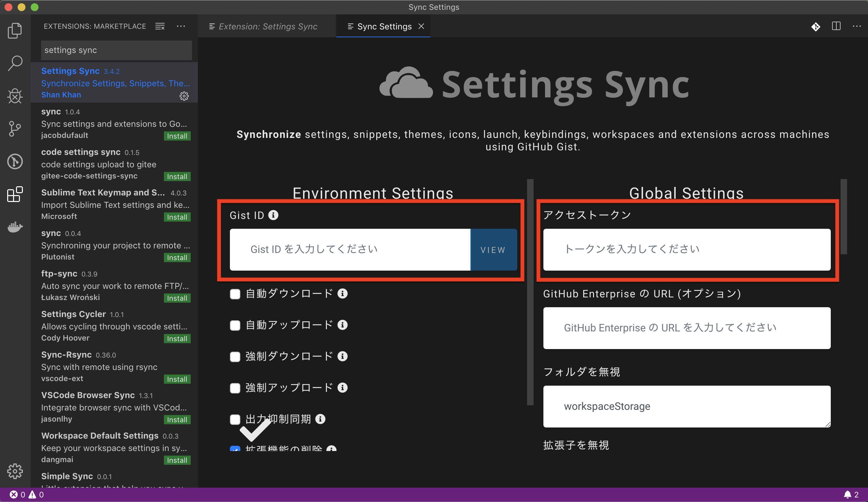Screen dimensions: 868x502
Task: Enable the 強制アップロード checkbox
Action: [x=235, y=388]
